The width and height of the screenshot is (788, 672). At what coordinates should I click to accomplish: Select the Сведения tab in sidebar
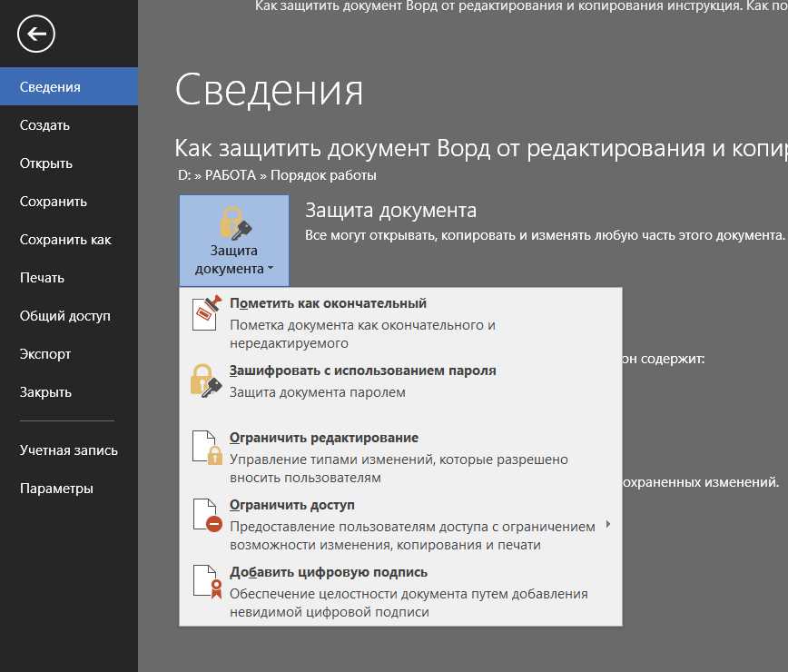click(69, 86)
